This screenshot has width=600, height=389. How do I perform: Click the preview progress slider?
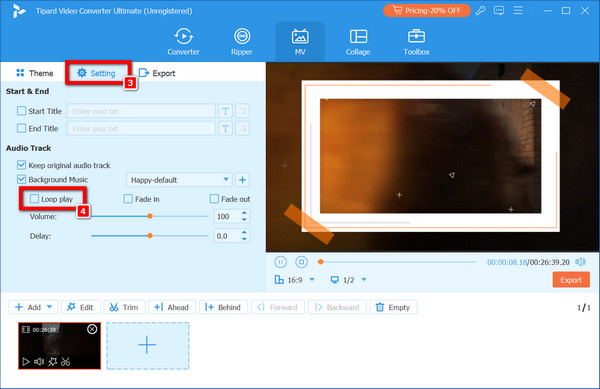397,262
